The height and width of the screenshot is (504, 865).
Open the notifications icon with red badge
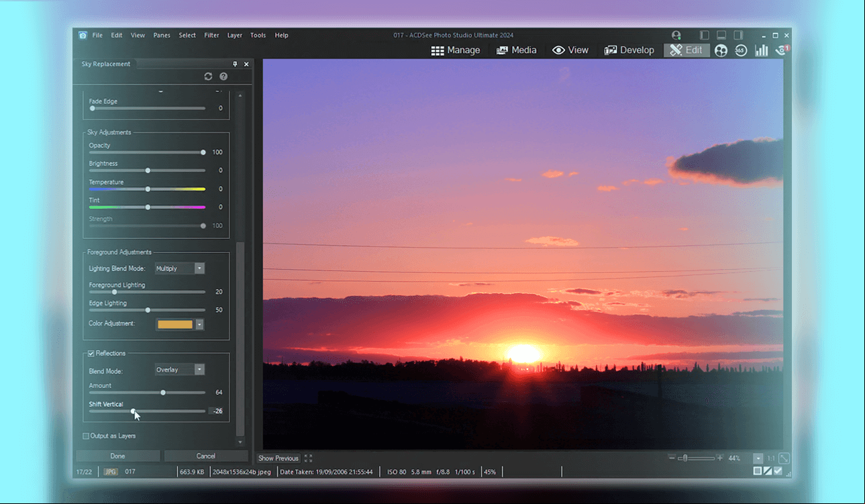point(782,50)
